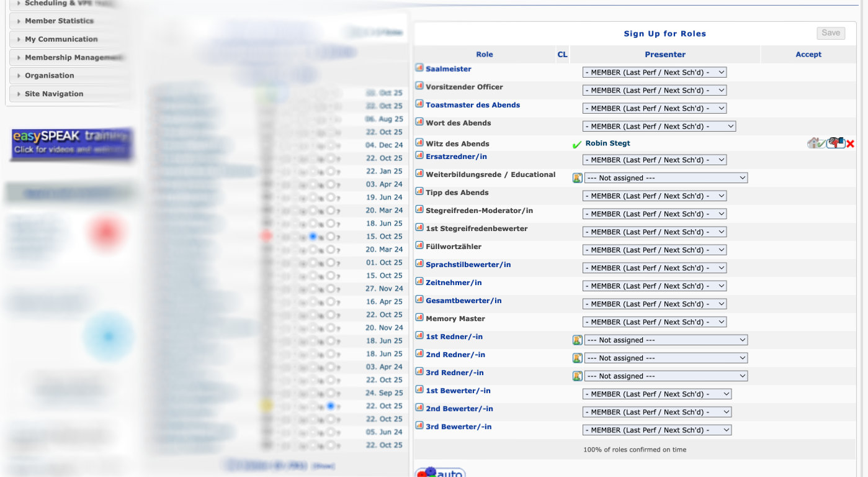Open the member dropdown for Toastmaster des Abends
868x477 pixels.
pyautogui.click(x=654, y=108)
